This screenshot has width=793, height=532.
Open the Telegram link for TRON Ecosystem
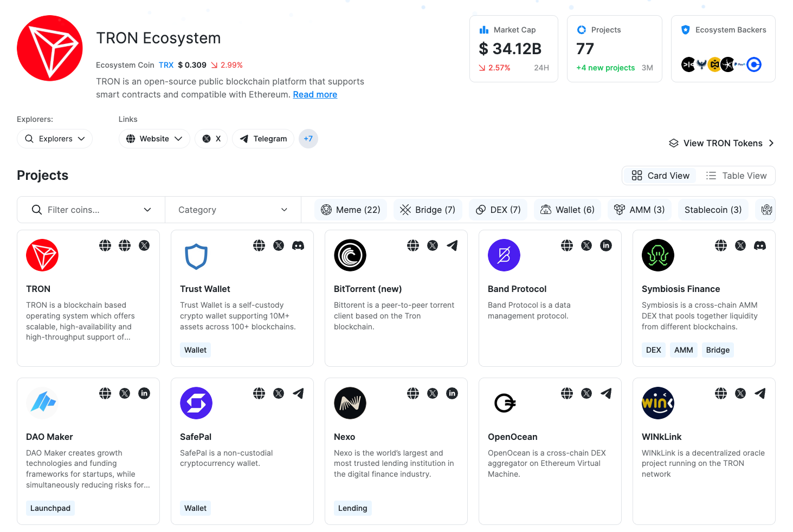point(263,139)
